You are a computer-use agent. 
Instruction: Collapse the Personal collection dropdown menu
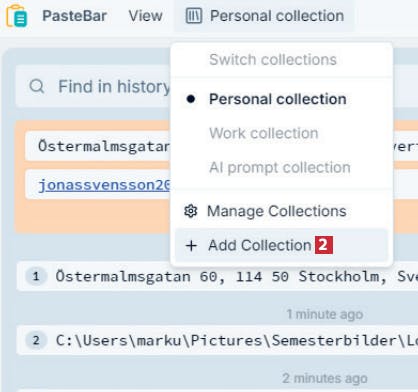[264, 16]
